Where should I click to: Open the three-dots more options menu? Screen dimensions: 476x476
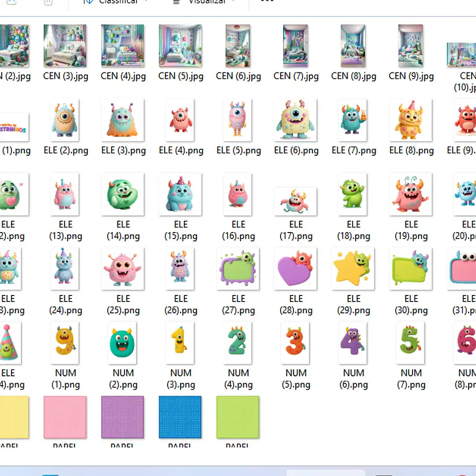pos(267,1)
